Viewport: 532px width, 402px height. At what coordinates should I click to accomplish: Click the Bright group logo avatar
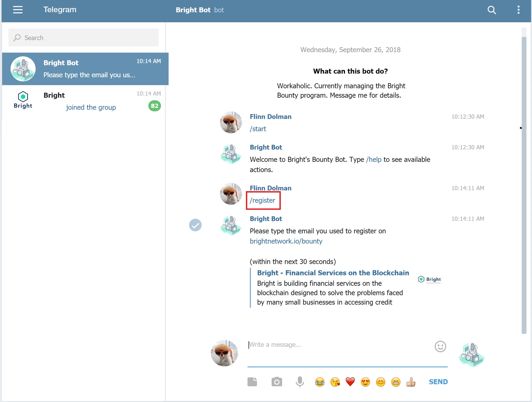(x=23, y=100)
